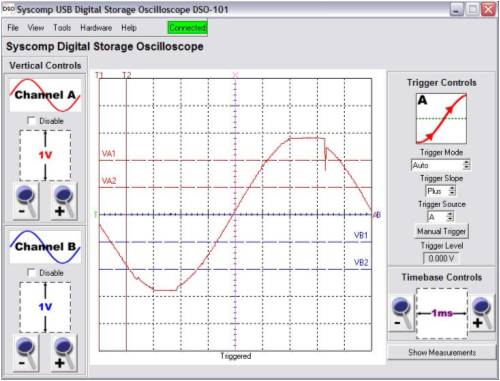Change the Trigger Source A spinner
The image size is (500, 381).
[441, 217]
